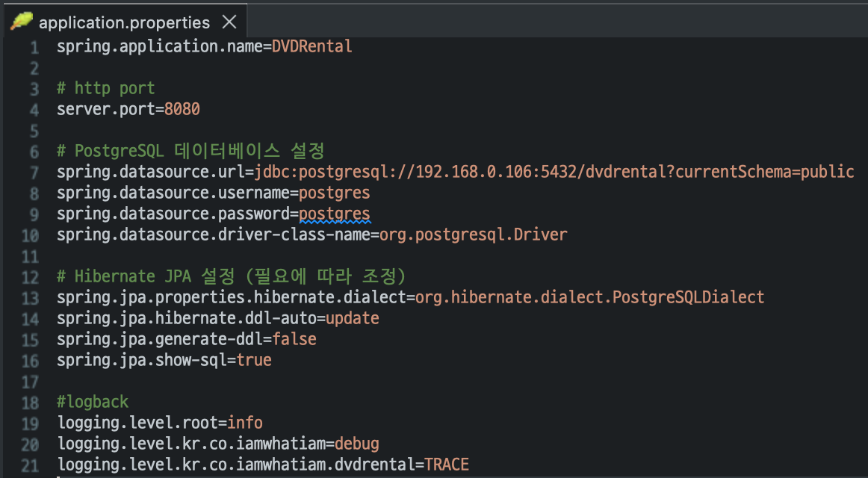868x478 pixels.
Task: Select the application.properties tab
Action: click(123, 22)
